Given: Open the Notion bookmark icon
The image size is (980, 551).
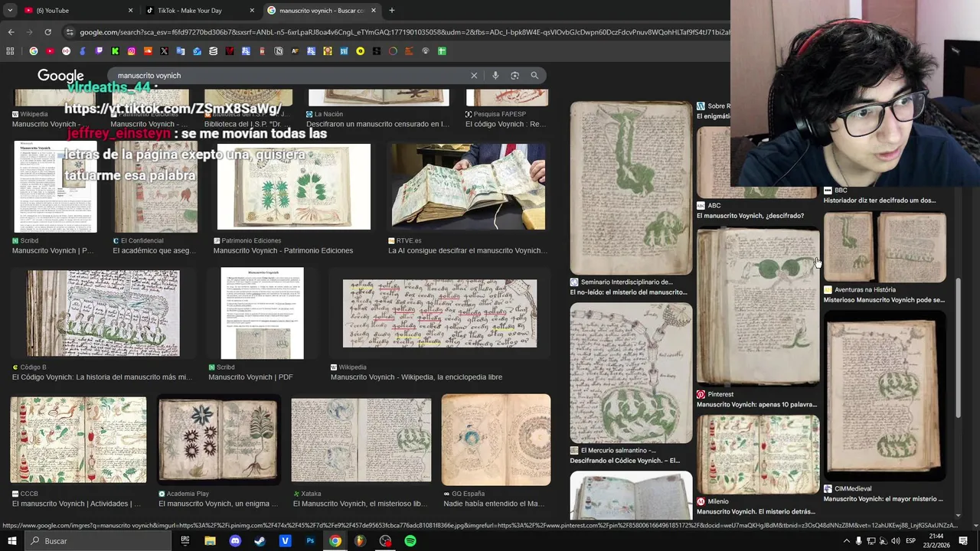Looking at the screenshot, I should click(279, 51).
